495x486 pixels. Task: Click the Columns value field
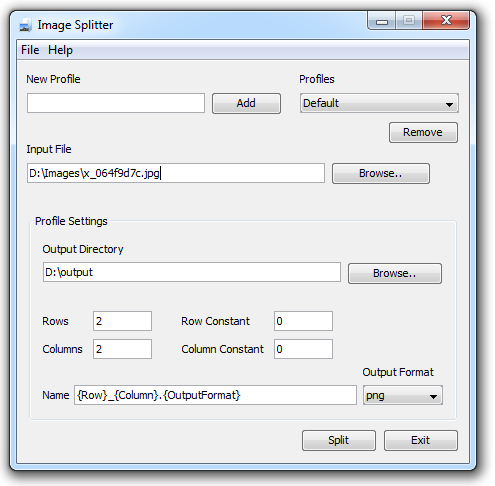click(x=122, y=349)
